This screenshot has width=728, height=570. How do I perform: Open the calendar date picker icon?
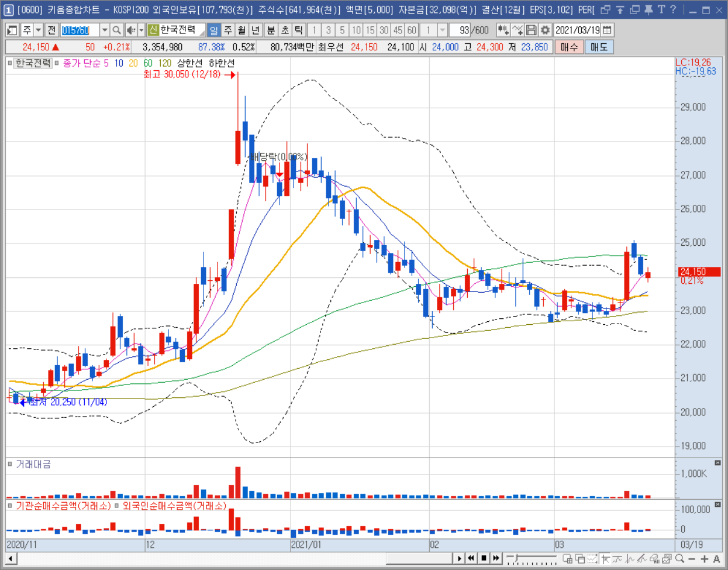tap(608, 30)
